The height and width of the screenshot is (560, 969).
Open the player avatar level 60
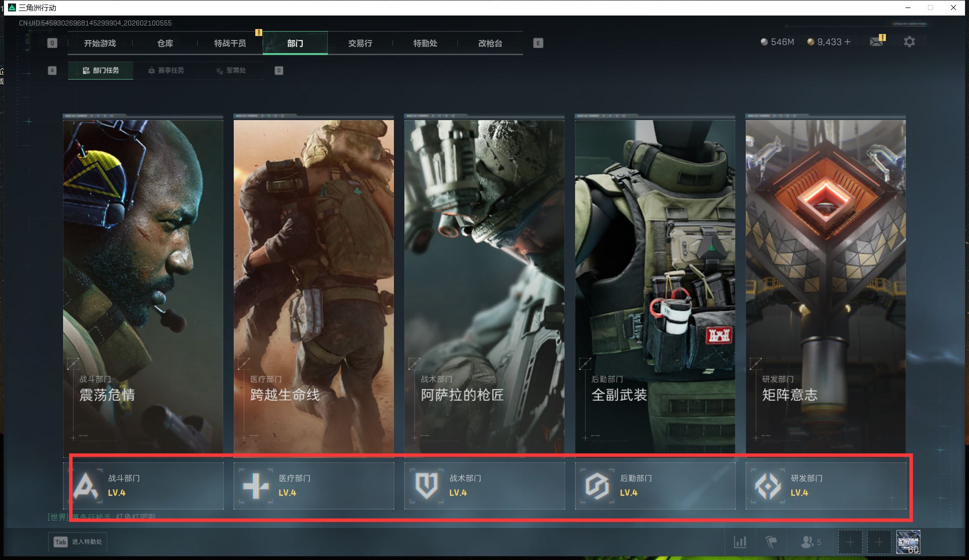(x=908, y=542)
